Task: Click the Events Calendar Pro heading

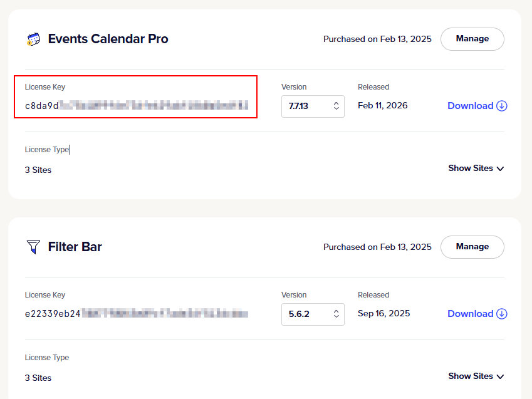Action: (x=108, y=39)
